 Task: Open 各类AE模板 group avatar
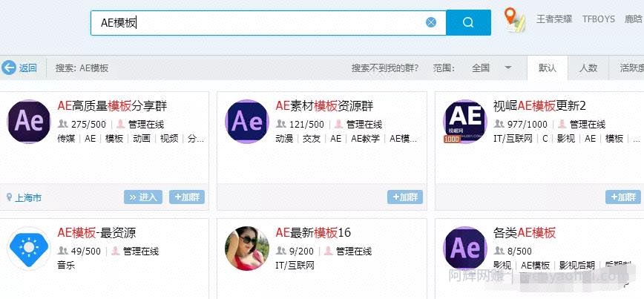click(465, 249)
